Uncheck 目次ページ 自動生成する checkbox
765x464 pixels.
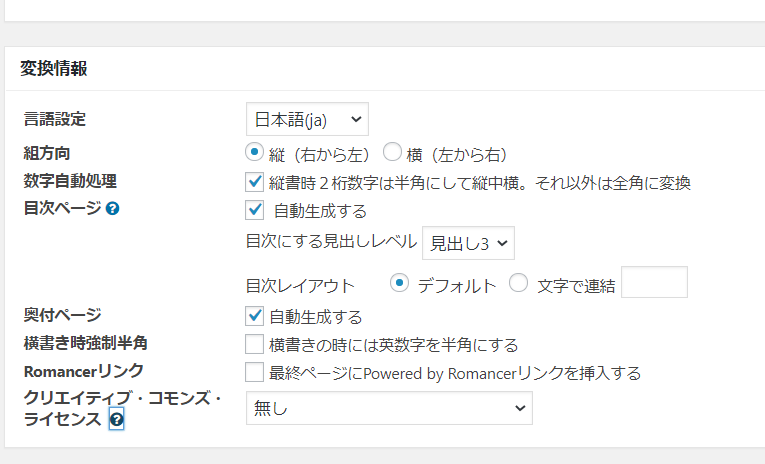(254, 210)
